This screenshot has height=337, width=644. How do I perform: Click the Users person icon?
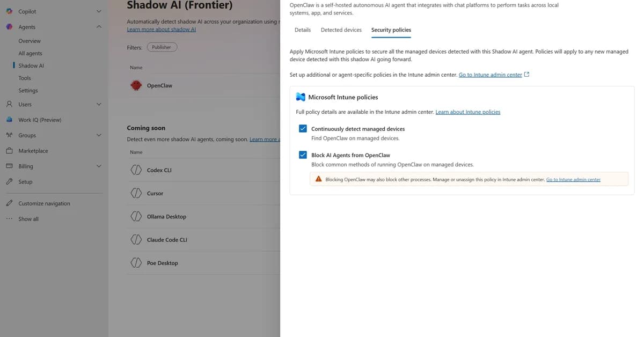[x=9, y=104]
